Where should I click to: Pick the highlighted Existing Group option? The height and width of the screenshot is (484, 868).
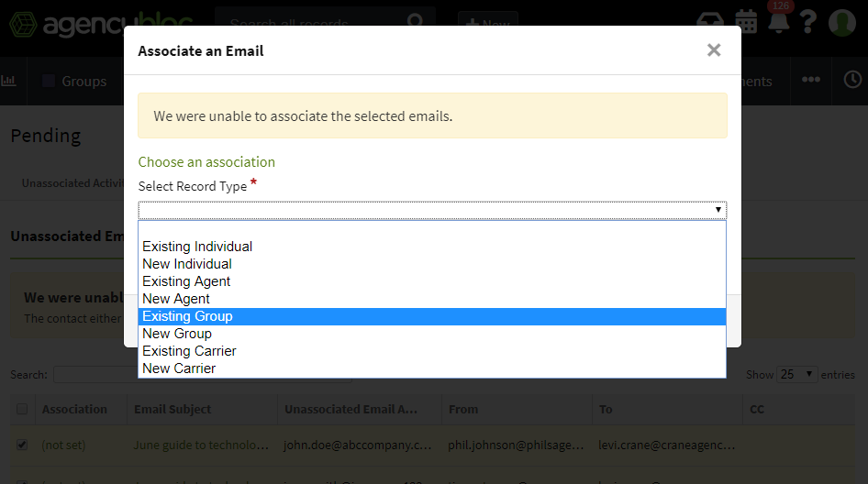tap(432, 316)
